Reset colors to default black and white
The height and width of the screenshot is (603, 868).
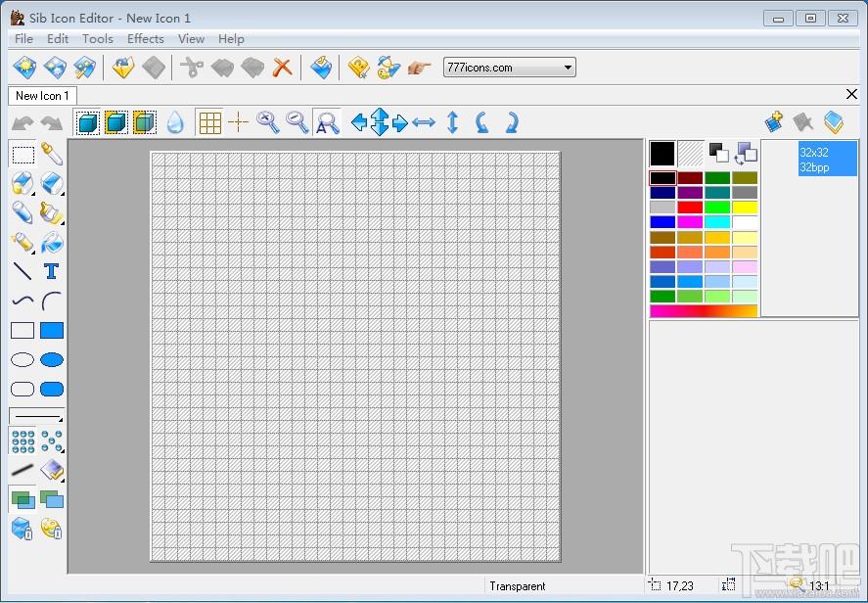718,154
